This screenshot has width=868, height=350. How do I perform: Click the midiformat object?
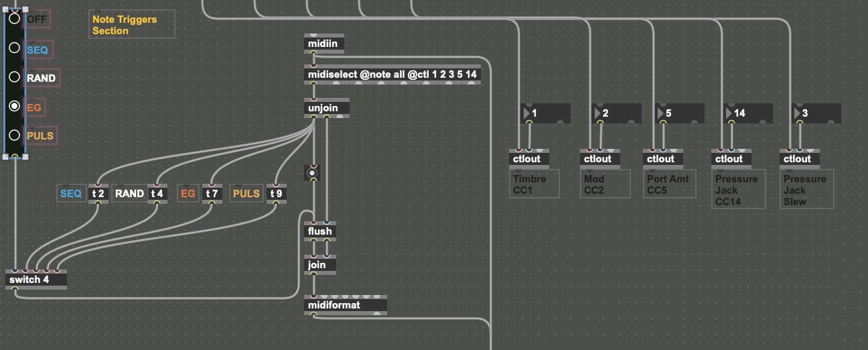(345, 305)
